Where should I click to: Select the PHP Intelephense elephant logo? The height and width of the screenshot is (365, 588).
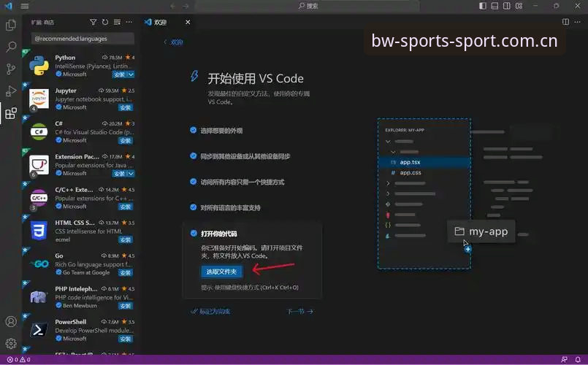click(39, 297)
